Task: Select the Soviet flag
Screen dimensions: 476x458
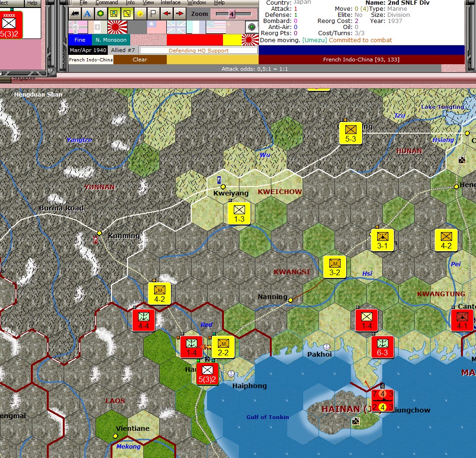Action: (236, 27)
